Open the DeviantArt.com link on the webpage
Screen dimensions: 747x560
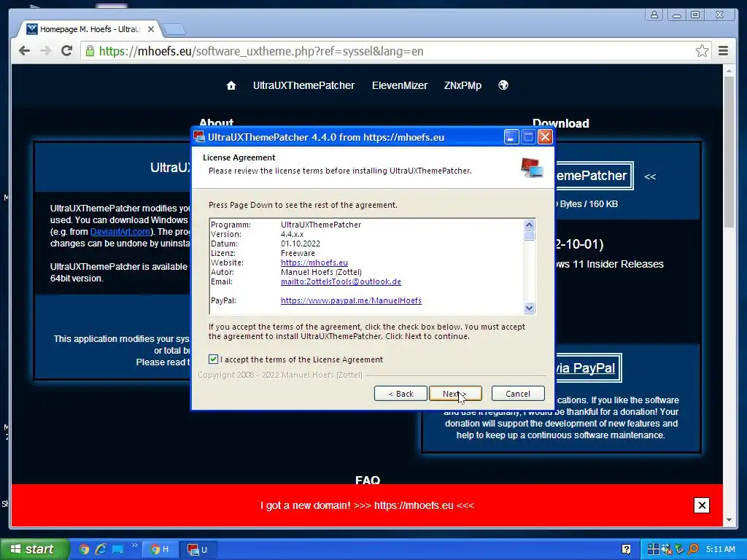coord(120,232)
